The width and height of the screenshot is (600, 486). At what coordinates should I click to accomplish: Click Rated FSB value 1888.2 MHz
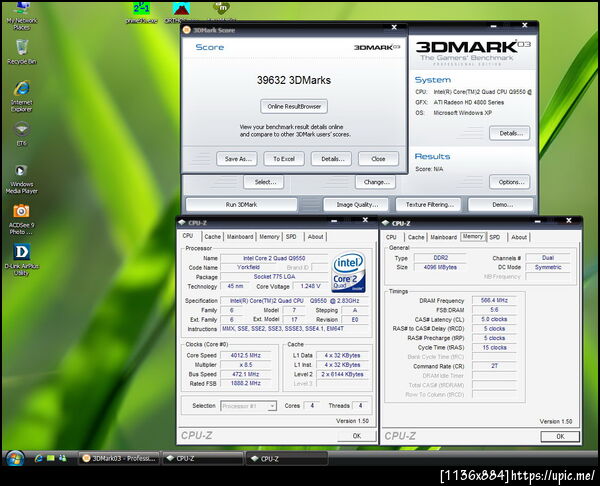[x=246, y=383]
